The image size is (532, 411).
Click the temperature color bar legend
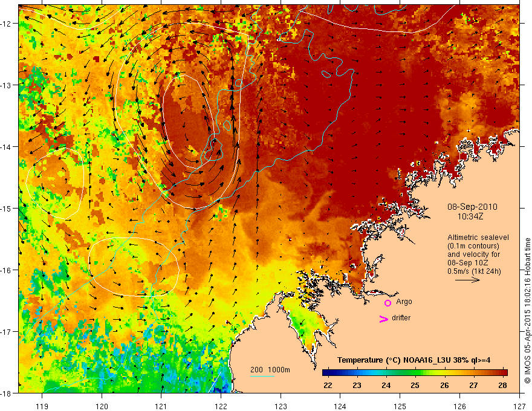(415, 373)
